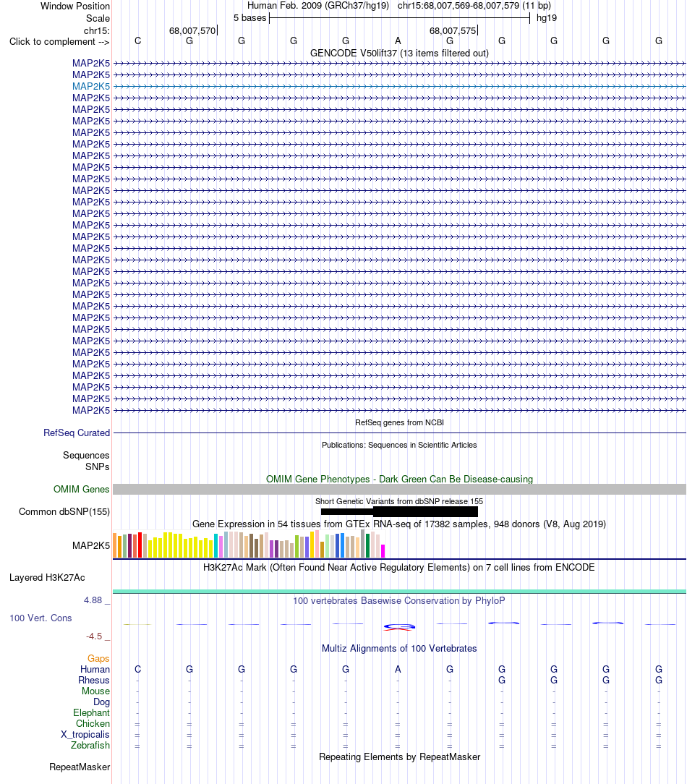Click the turquoise H3K27Ac signal band
The height and width of the screenshot is (784, 687).
(399, 592)
